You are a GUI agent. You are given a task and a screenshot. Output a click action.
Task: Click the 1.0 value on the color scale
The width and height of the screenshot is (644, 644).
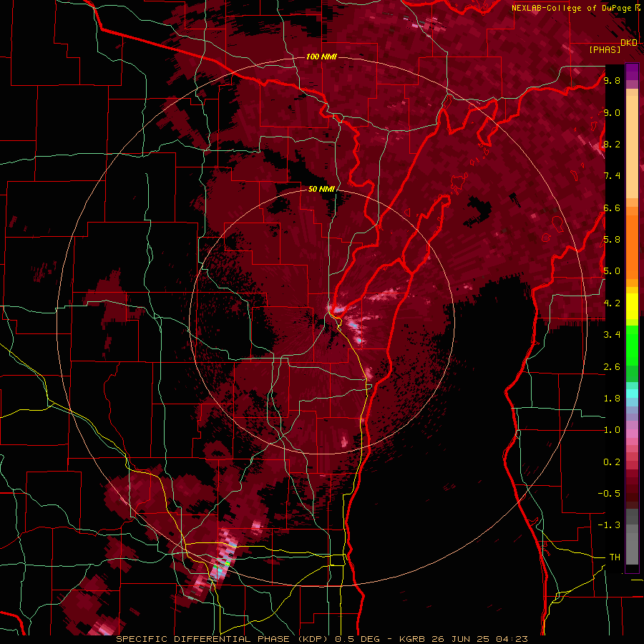point(612,430)
